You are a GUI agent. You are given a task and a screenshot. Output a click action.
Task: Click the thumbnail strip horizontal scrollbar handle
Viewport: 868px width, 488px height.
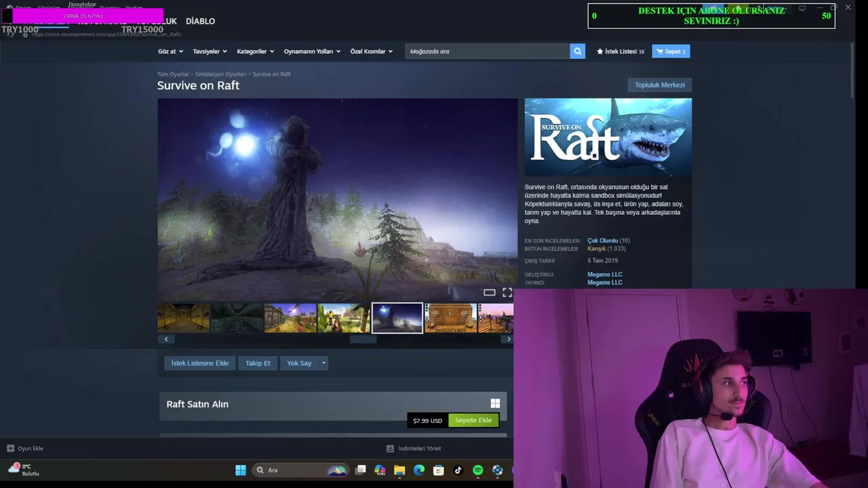click(363, 339)
